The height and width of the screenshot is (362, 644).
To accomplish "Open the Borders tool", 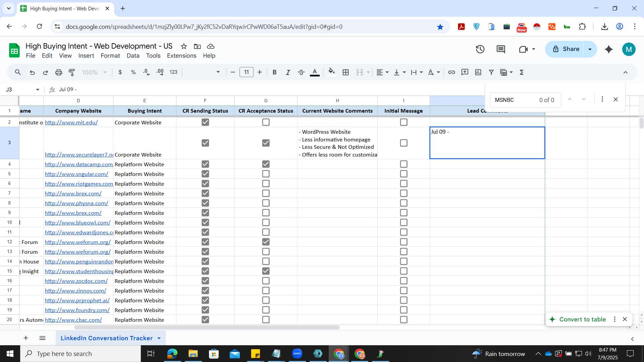I will coord(346,72).
